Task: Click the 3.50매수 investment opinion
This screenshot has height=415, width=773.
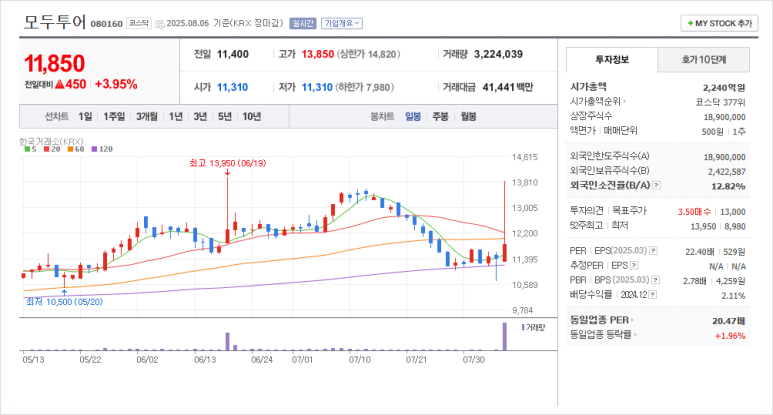Action: tap(694, 212)
